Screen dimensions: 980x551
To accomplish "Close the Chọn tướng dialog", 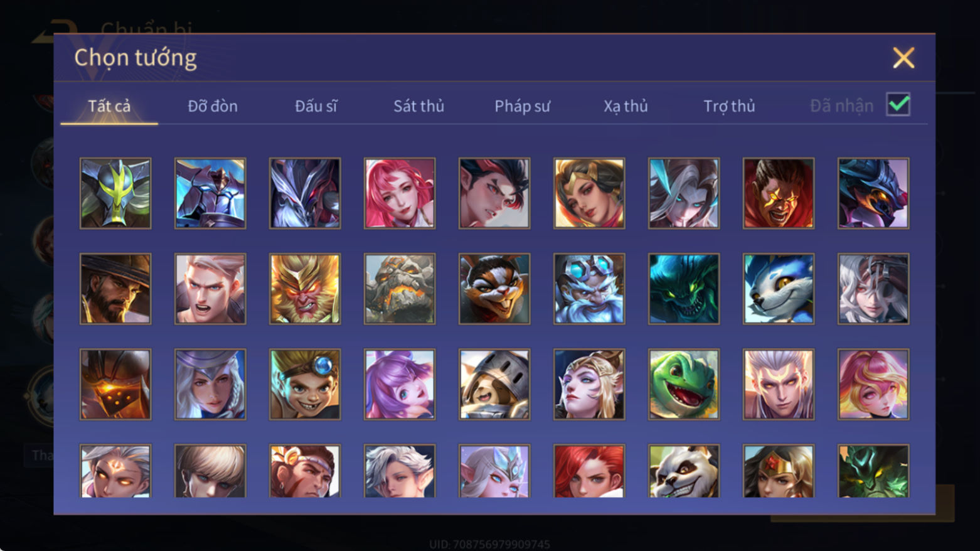I will pyautogui.click(x=903, y=58).
